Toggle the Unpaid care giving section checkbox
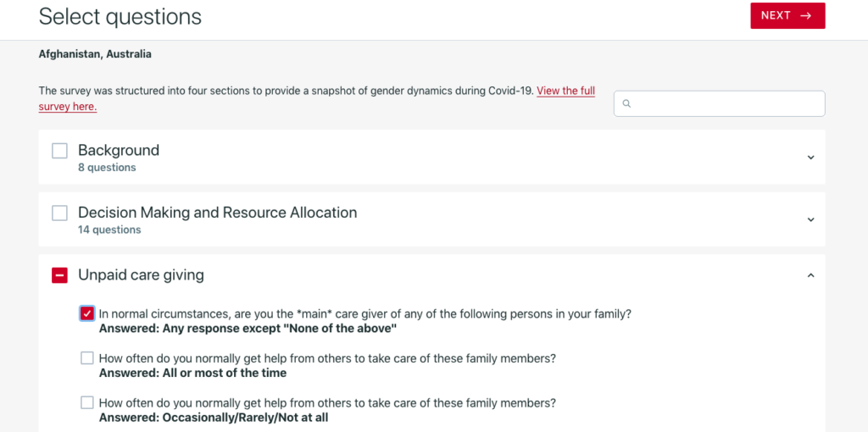Viewport: 868px width, 432px height. pos(59,275)
